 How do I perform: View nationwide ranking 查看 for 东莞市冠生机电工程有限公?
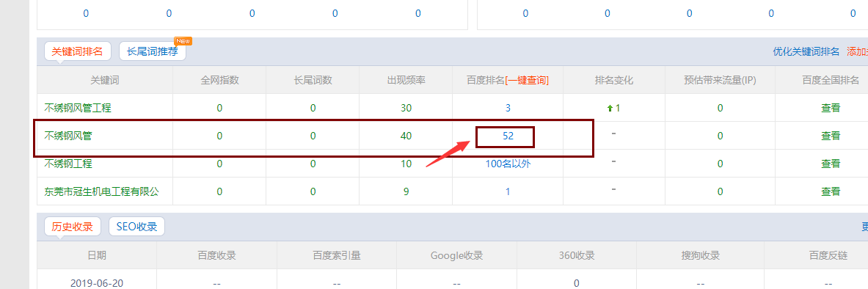click(x=831, y=191)
